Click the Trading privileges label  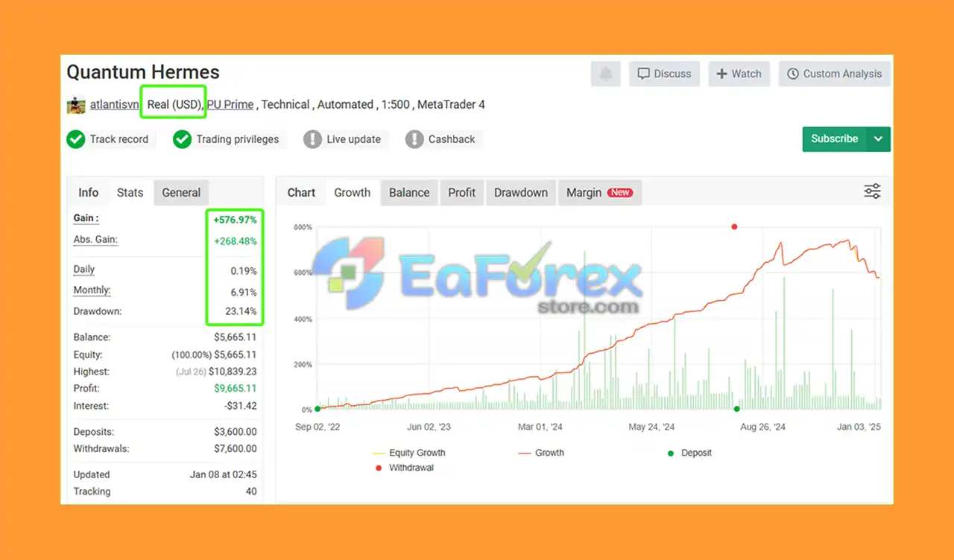coord(238,139)
